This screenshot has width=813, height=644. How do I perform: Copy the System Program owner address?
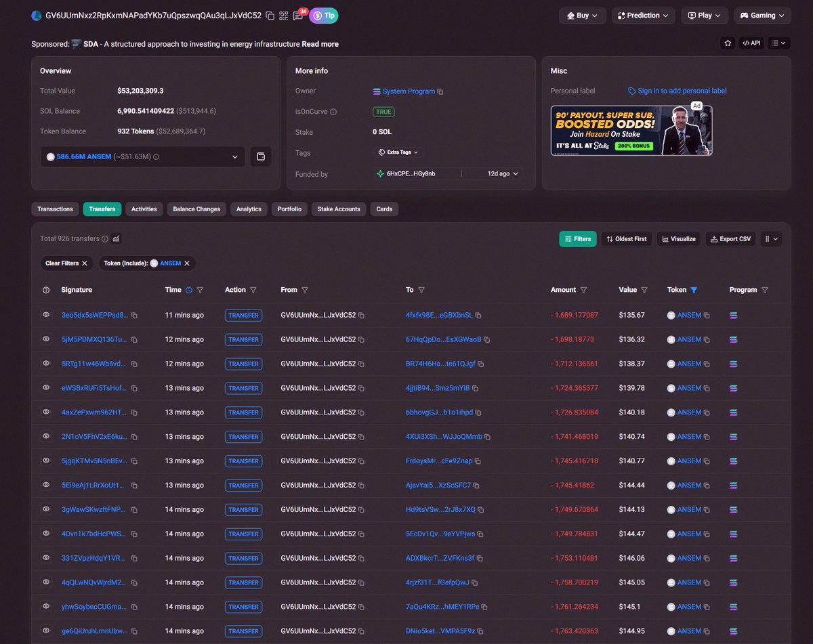pos(440,91)
